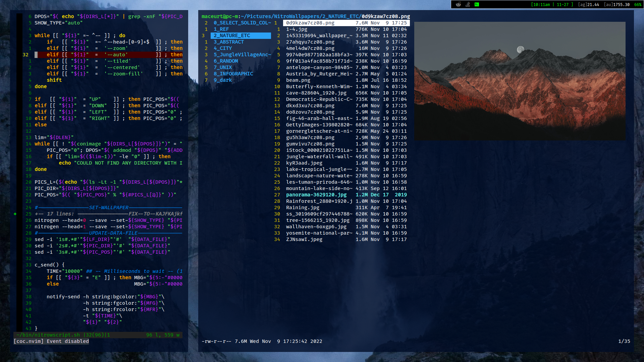Screen dimensions: 644x362
Task: Select the file cave-828604_1920.jpg
Action: [x=346, y=93]
